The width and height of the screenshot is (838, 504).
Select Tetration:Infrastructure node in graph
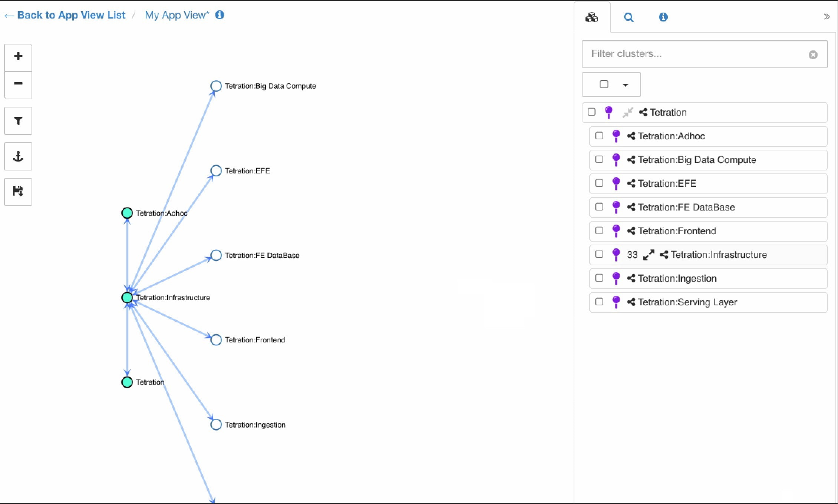coord(127,298)
